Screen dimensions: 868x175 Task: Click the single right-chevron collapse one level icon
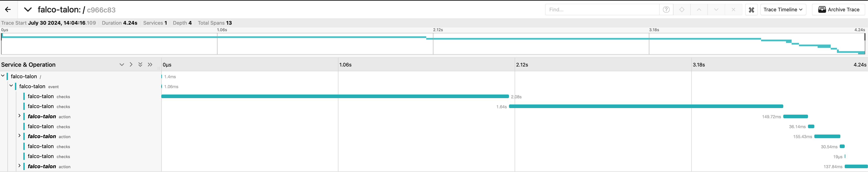[131, 65]
